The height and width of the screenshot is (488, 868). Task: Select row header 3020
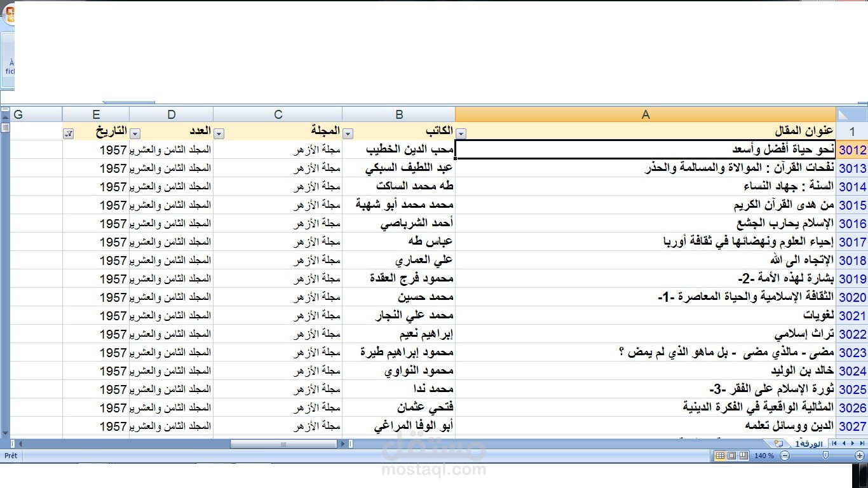pos(852,297)
